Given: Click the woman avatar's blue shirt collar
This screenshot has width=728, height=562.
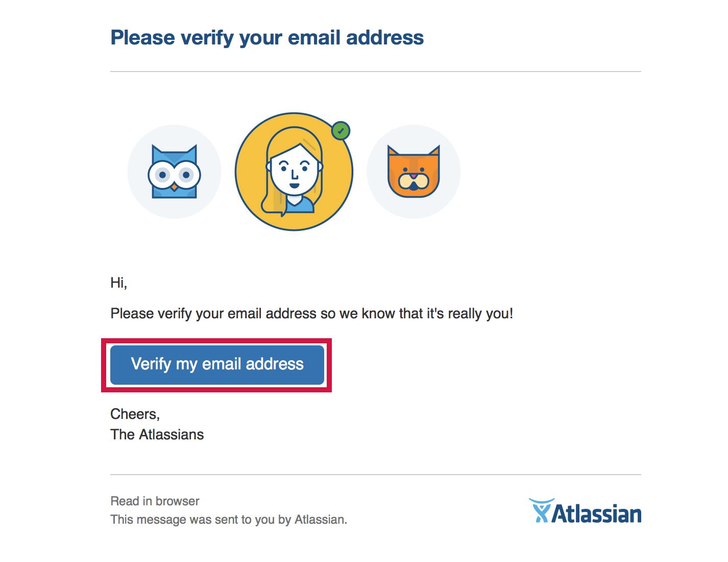Looking at the screenshot, I should pyautogui.click(x=294, y=204).
